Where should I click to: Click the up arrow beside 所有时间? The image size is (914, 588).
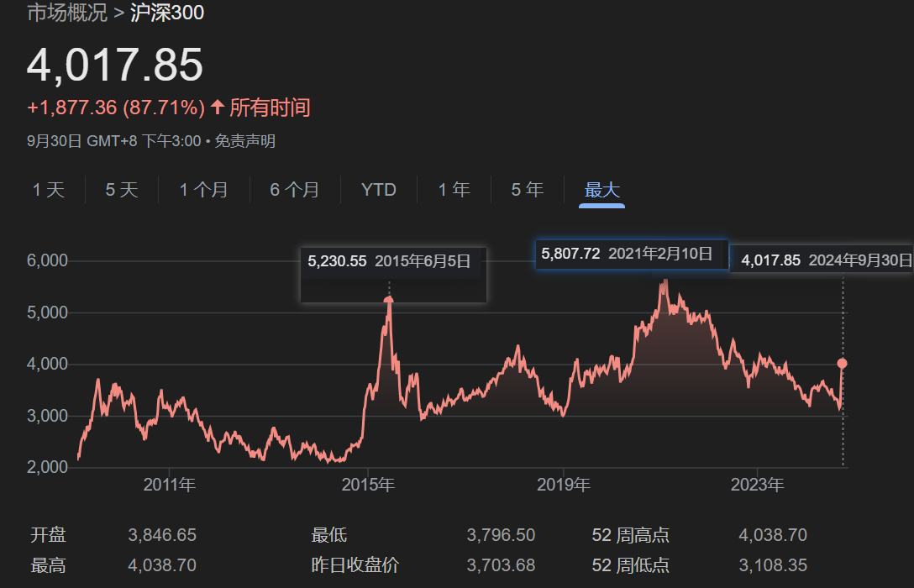point(218,107)
